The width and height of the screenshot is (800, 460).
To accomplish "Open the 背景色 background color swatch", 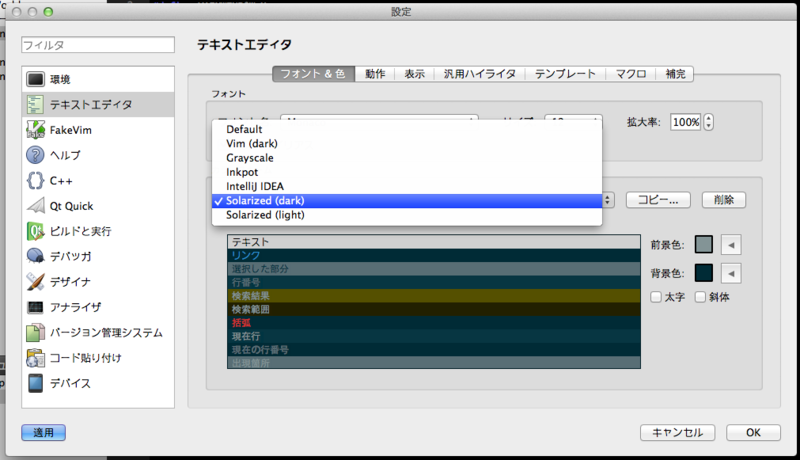I will (704, 273).
